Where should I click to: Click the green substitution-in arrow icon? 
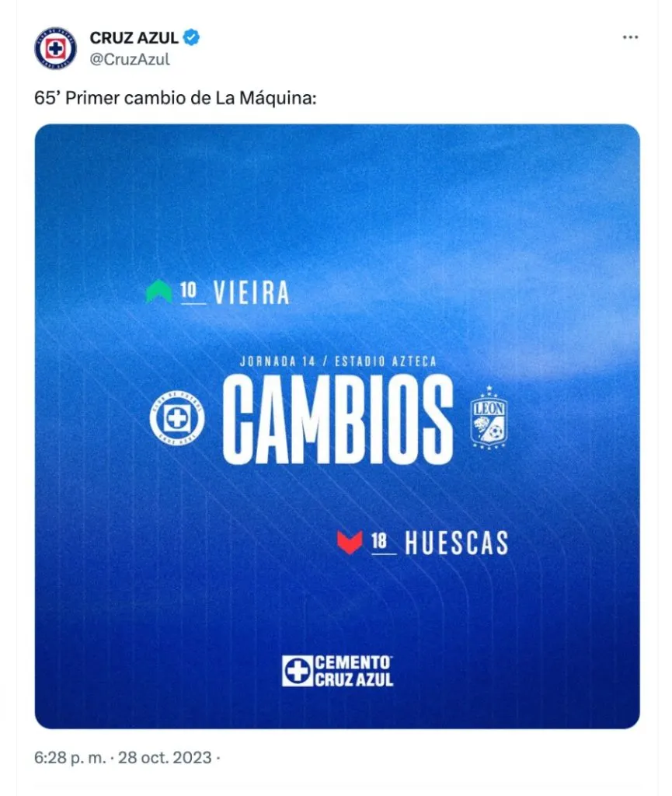[158, 292]
